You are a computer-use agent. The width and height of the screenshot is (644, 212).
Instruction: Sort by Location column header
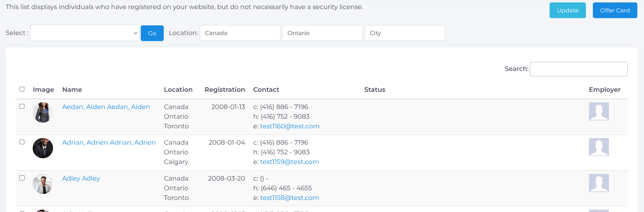click(178, 90)
